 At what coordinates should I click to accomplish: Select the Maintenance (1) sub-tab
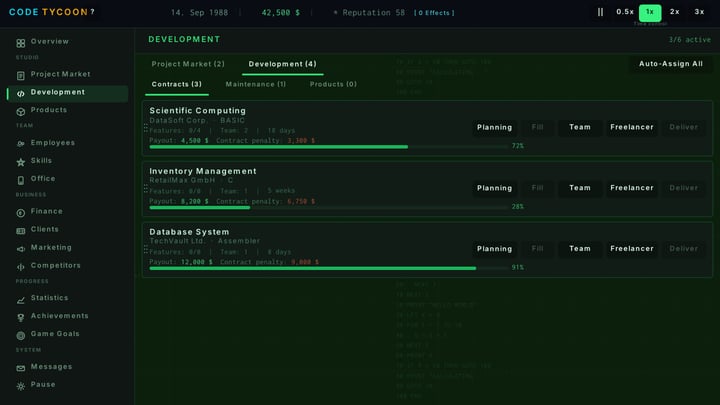point(256,84)
